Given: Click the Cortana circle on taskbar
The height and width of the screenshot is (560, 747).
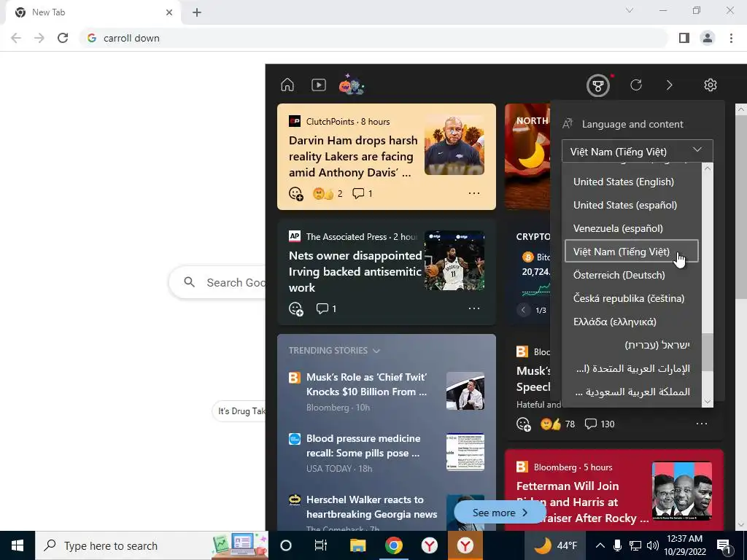Looking at the screenshot, I should (x=286, y=545).
